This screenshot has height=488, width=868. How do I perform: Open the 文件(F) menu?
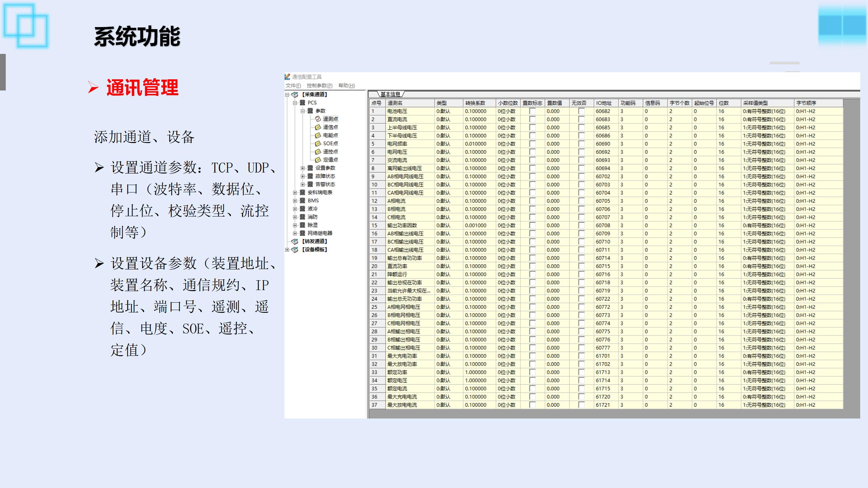click(x=293, y=85)
